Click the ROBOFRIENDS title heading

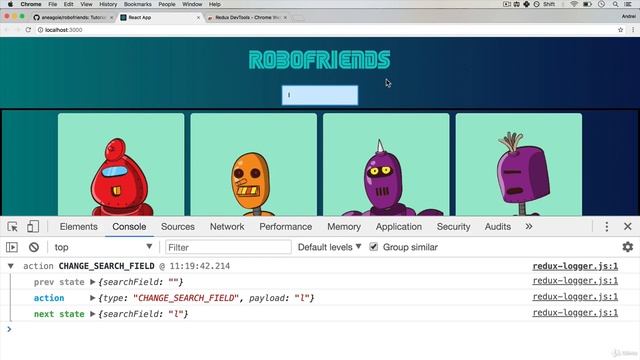(320, 60)
